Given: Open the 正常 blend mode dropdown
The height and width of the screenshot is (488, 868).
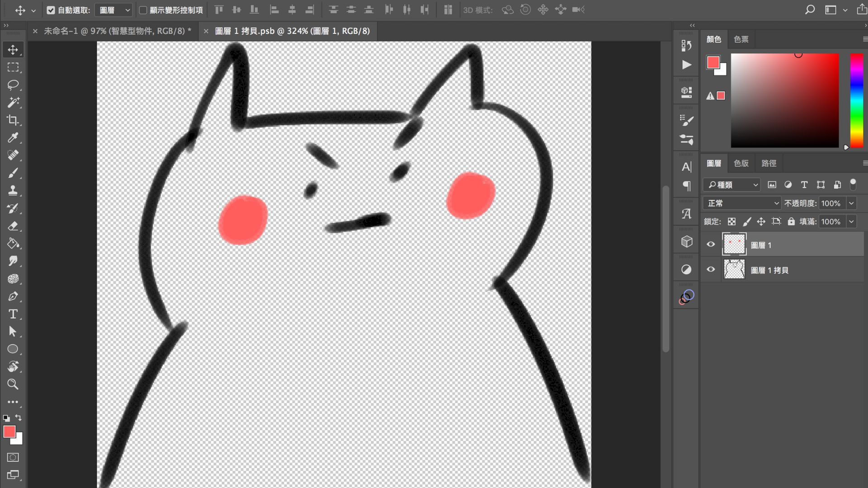Looking at the screenshot, I should (742, 203).
